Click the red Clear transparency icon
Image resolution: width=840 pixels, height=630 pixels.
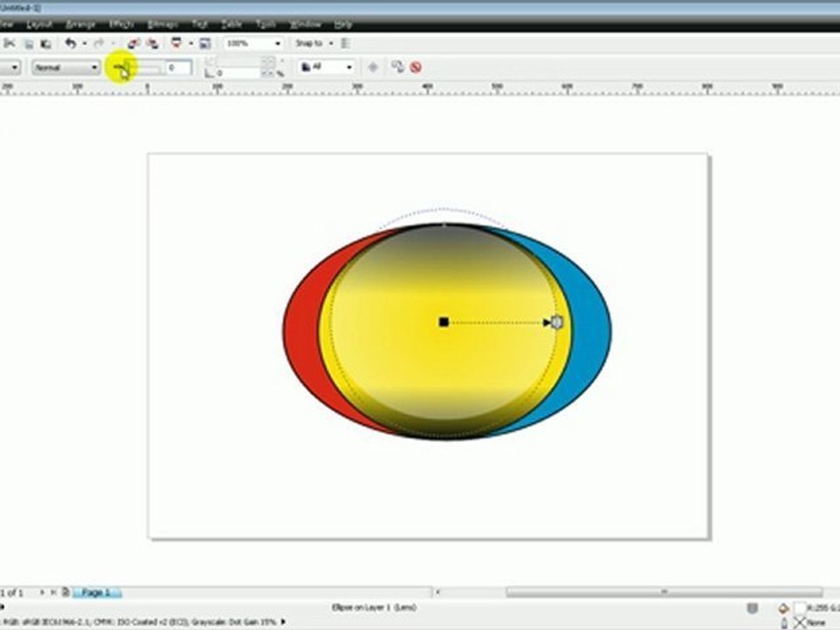click(x=416, y=67)
